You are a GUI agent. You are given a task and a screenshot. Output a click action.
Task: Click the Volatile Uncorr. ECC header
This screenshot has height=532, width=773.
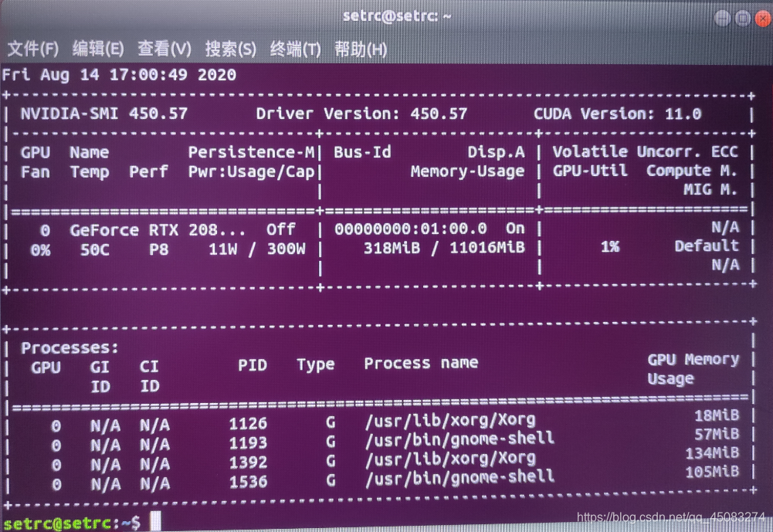tap(645, 151)
